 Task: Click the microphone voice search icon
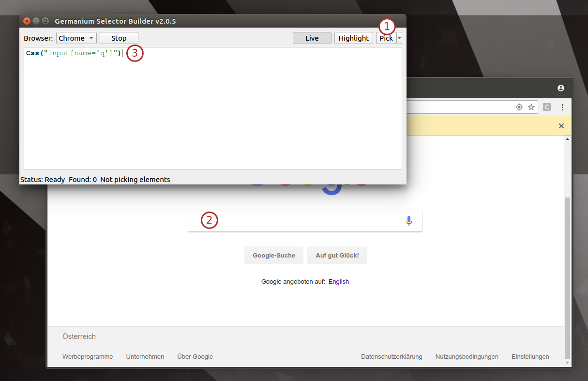409,221
